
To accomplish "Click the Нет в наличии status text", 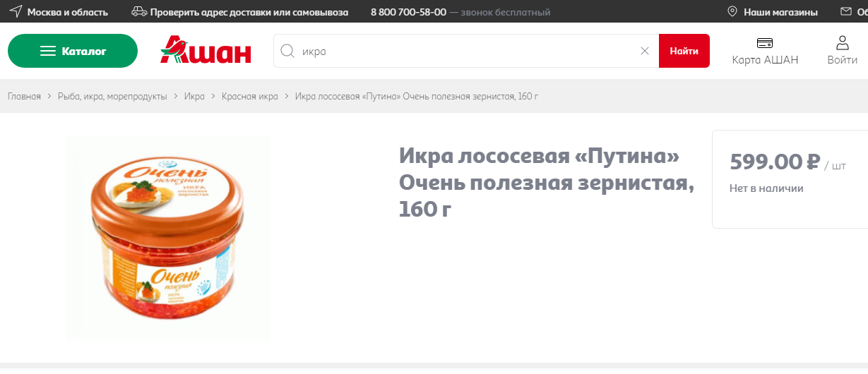I will pos(766,188).
